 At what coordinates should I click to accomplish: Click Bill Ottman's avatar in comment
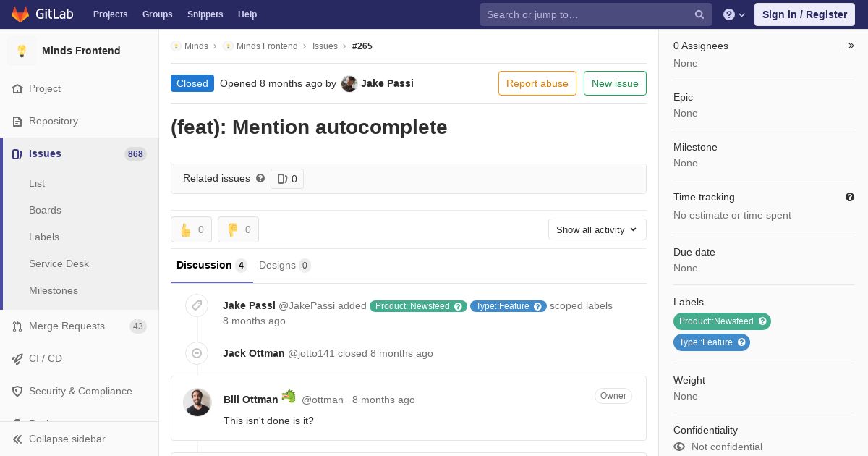click(197, 402)
